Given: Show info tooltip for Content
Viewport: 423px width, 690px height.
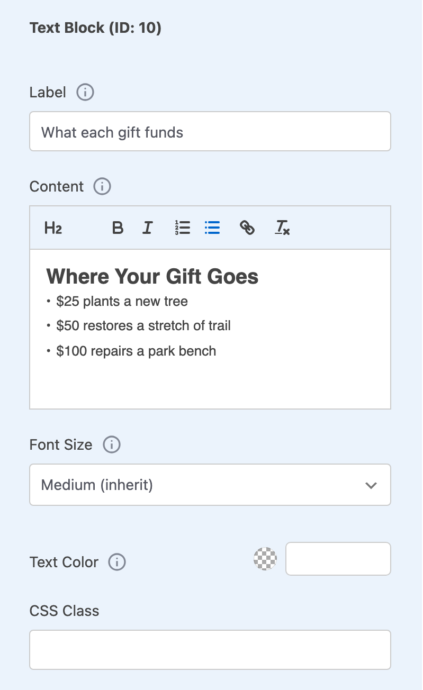Looking at the screenshot, I should tap(102, 187).
